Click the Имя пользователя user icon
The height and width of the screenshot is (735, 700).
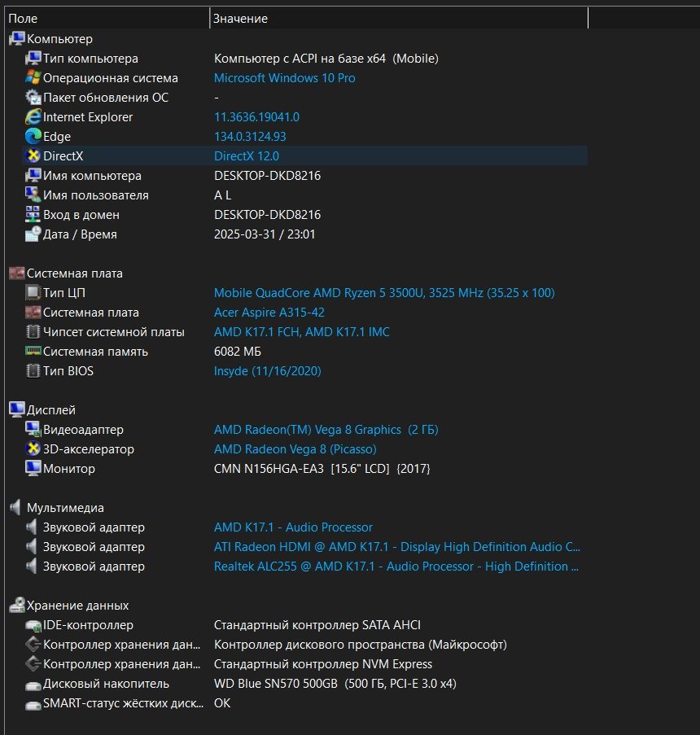pos(33,195)
